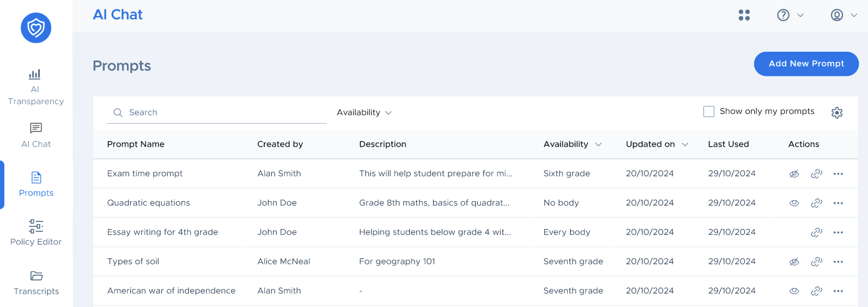Open the apps grid icon

(744, 15)
